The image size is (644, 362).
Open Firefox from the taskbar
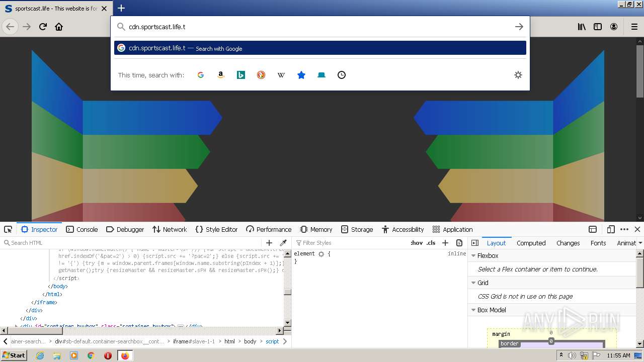click(125, 355)
